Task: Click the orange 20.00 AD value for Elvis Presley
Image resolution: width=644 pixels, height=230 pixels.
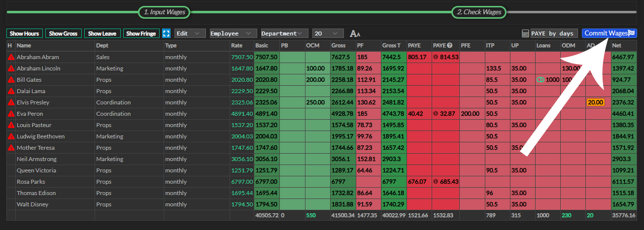Action: (595, 102)
